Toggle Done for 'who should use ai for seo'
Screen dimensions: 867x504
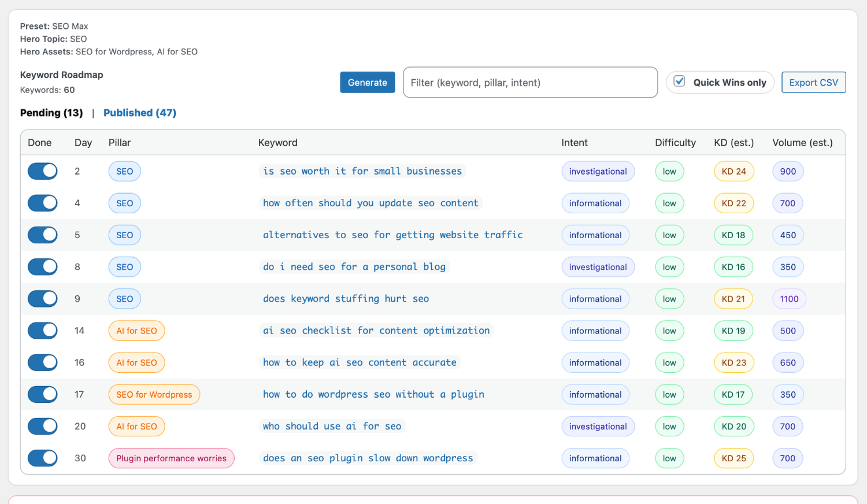42,426
